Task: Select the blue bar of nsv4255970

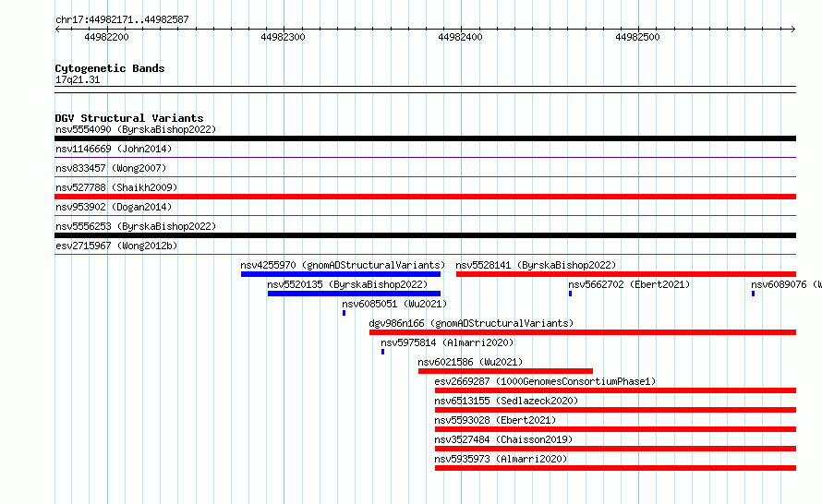Action: pyautogui.click(x=341, y=274)
